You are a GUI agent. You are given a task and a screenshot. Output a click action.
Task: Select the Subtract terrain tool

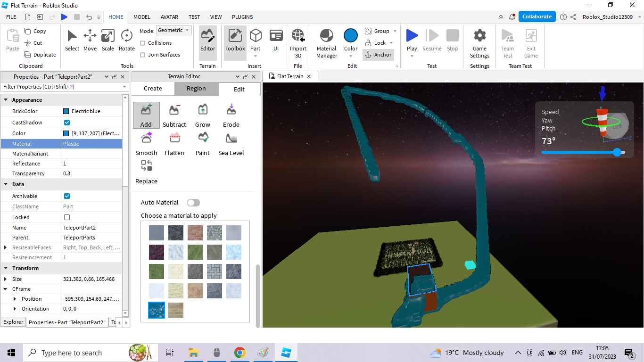[174, 115]
